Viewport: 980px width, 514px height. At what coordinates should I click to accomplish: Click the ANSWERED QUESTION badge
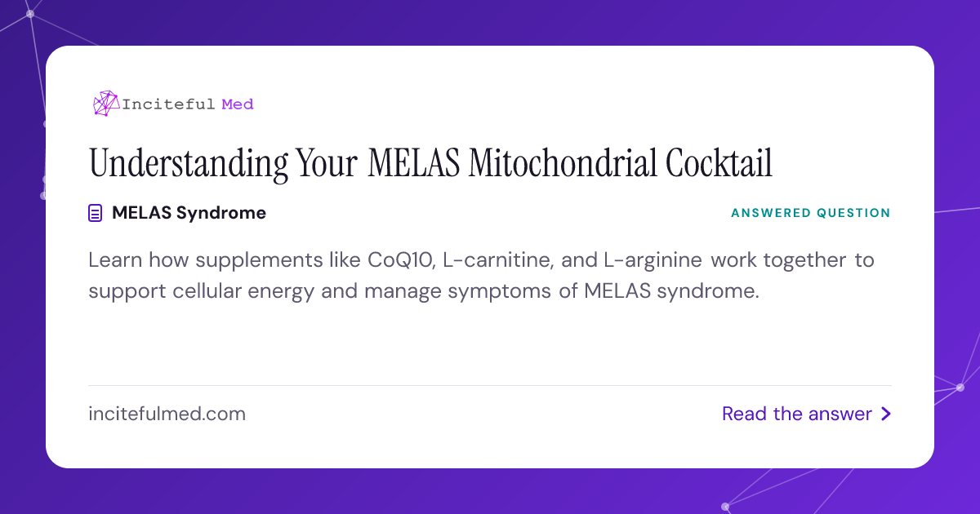pos(811,213)
